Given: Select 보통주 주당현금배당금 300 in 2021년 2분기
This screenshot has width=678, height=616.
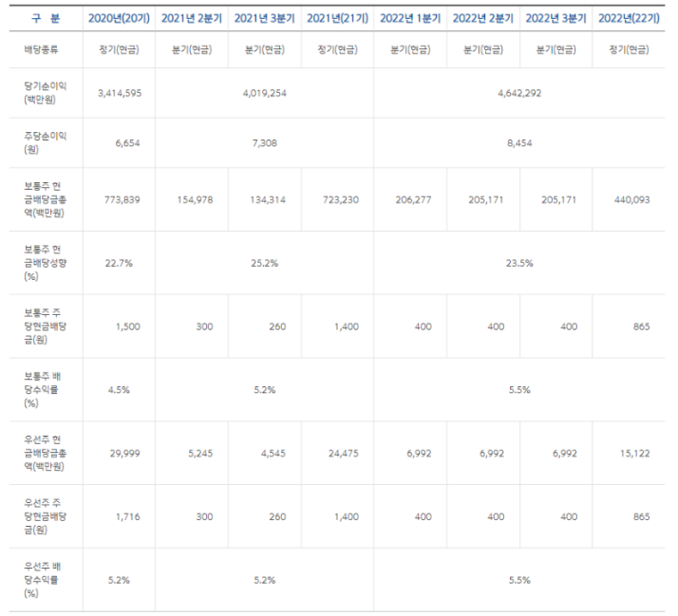Looking at the screenshot, I should coord(204,327).
